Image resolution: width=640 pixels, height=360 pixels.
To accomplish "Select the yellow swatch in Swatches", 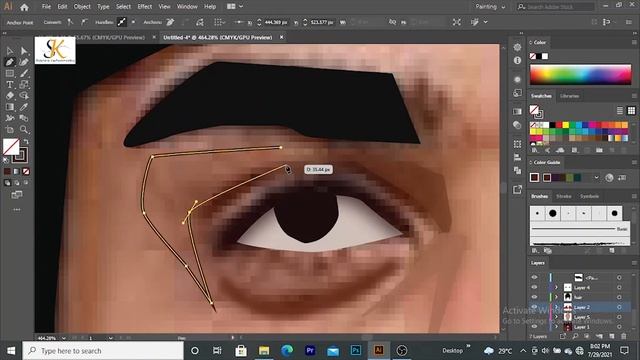I will pos(566,125).
